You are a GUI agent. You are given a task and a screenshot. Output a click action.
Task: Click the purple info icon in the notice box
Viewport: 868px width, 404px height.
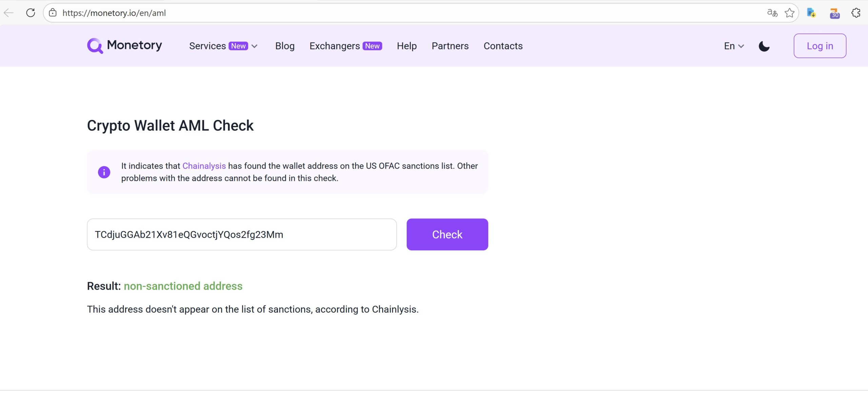[104, 172]
